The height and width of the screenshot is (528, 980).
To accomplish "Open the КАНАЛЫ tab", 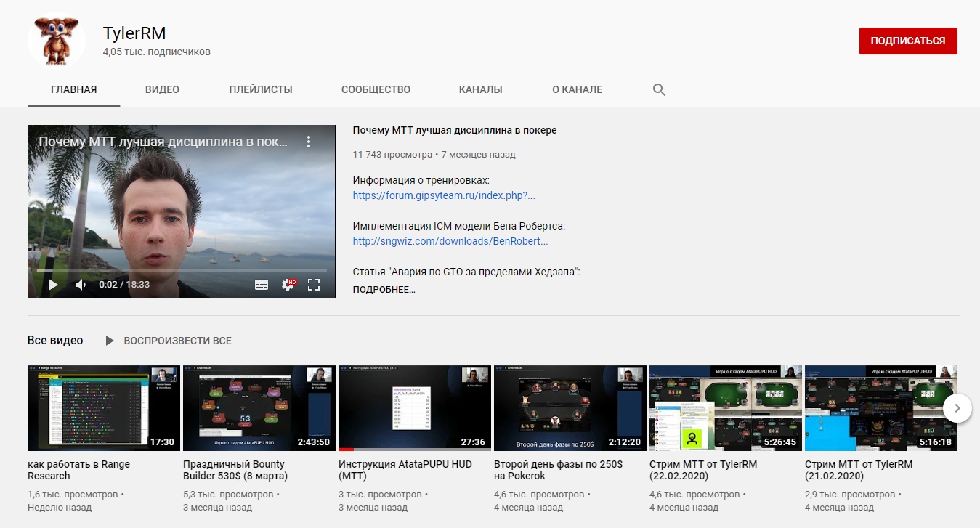I will 481,90.
